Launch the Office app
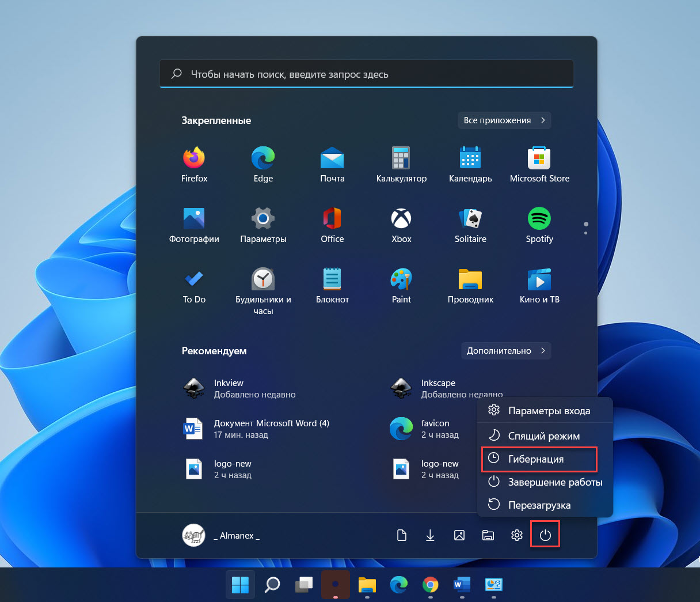 (x=332, y=226)
